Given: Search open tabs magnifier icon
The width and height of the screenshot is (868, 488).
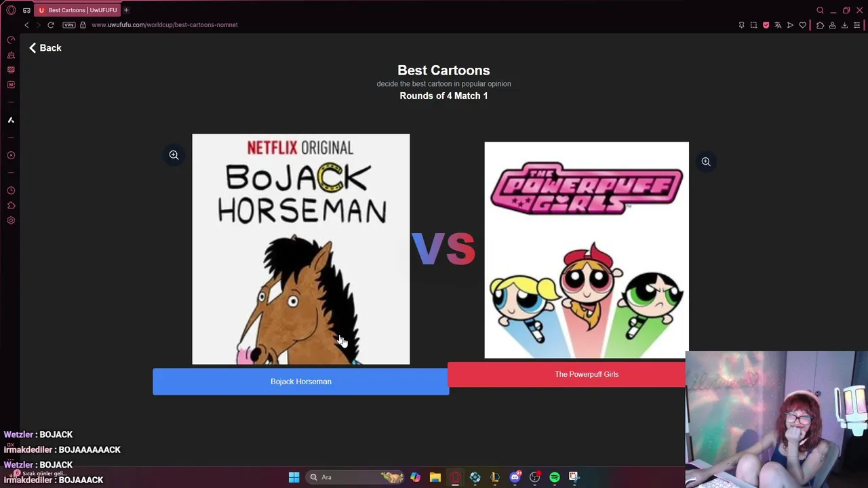Looking at the screenshot, I should 820,10.
